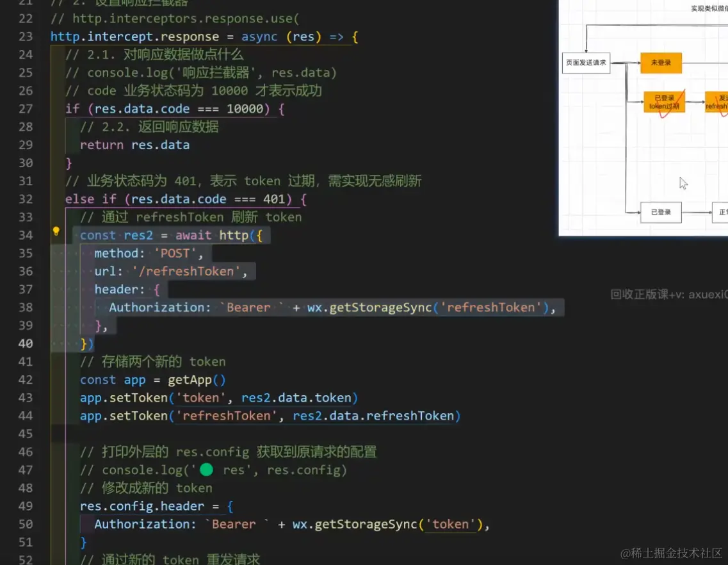Click the white '已登录' box in the flowchart
This screenshot has height=565, width=728.
[661, 212]
